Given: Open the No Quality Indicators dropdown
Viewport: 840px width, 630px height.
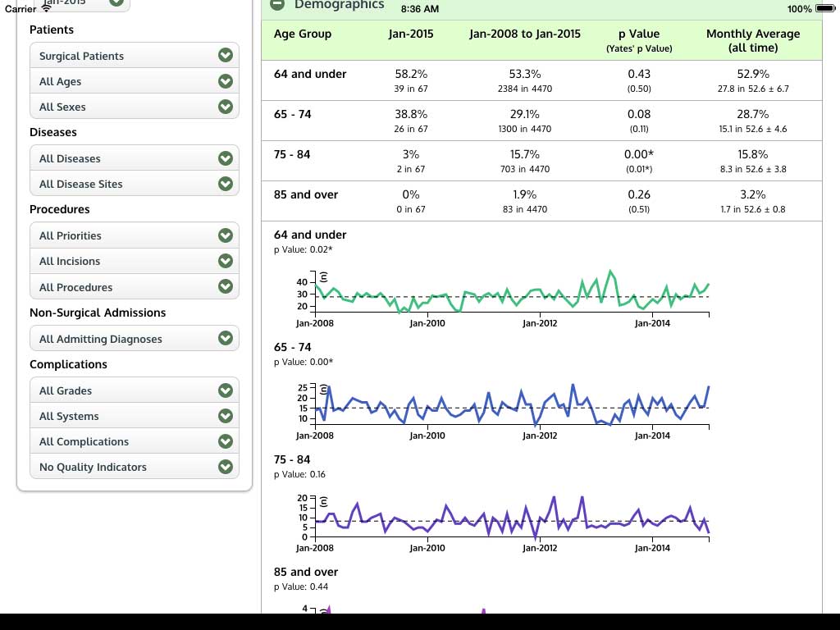Looking at the screenshot, I should click(x=135, y=467).
